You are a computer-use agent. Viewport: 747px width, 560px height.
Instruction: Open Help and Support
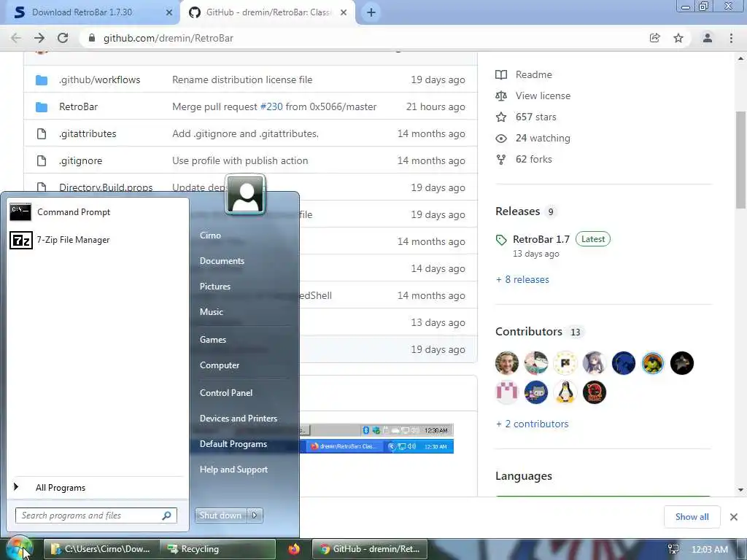click(233, 470)
